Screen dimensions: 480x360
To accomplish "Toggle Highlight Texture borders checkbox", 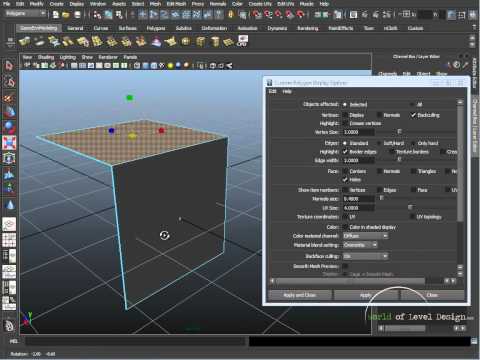I will [x=392, y=152].
